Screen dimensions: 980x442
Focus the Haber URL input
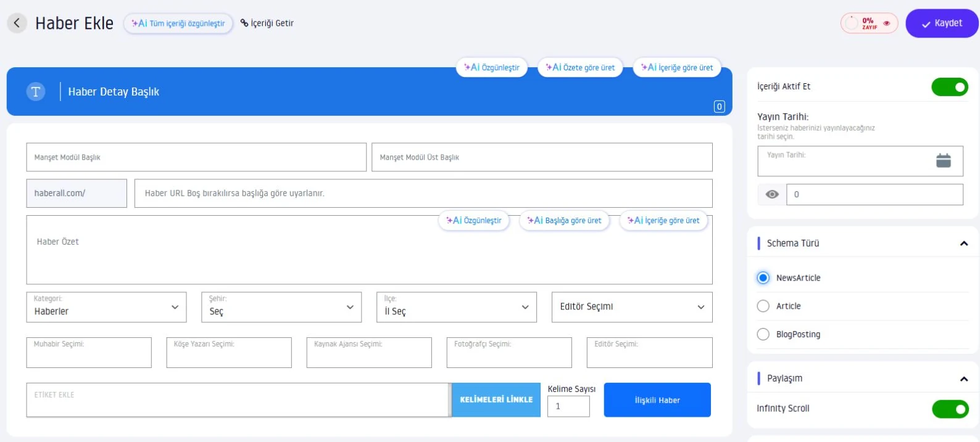click(x=423, y=194)
